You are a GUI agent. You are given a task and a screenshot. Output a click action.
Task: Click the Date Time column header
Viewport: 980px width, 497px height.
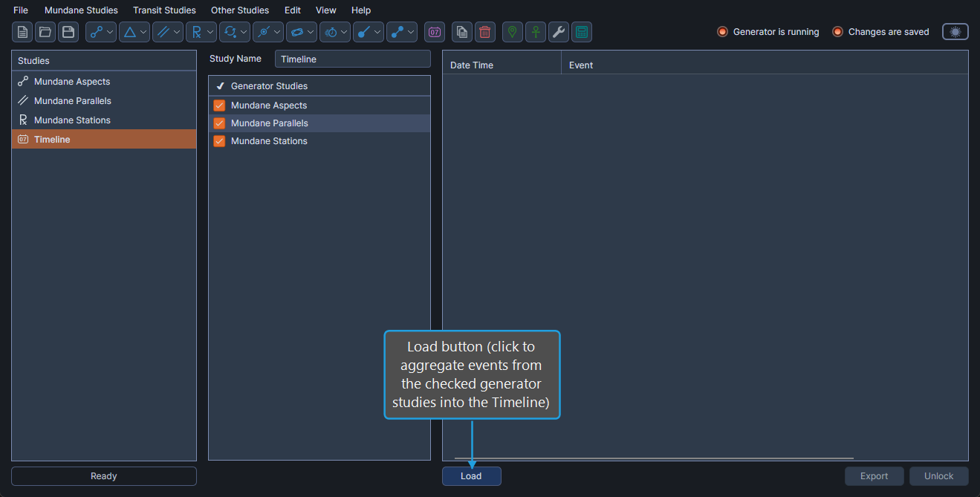502,65
